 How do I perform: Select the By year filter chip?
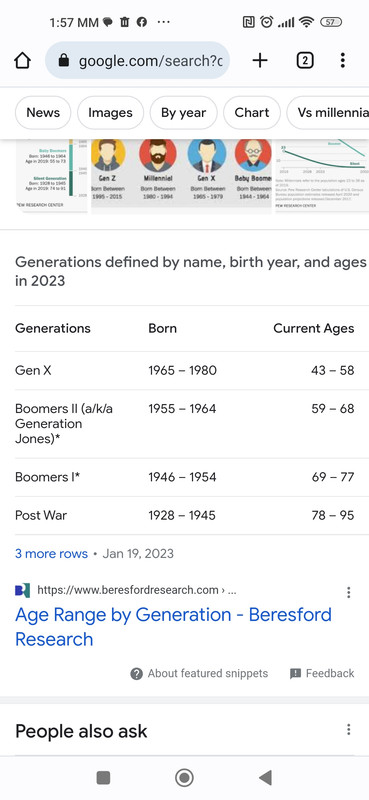(184, 113)
